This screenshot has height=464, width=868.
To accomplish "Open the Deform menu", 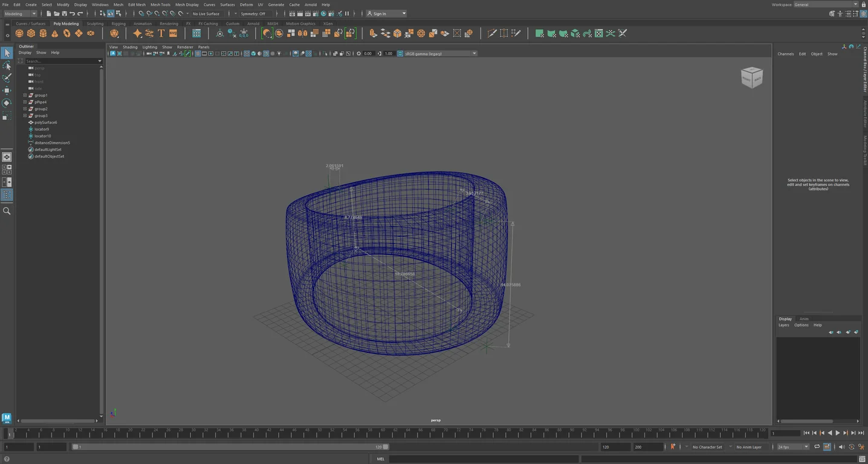I will (x=247, y=4).
